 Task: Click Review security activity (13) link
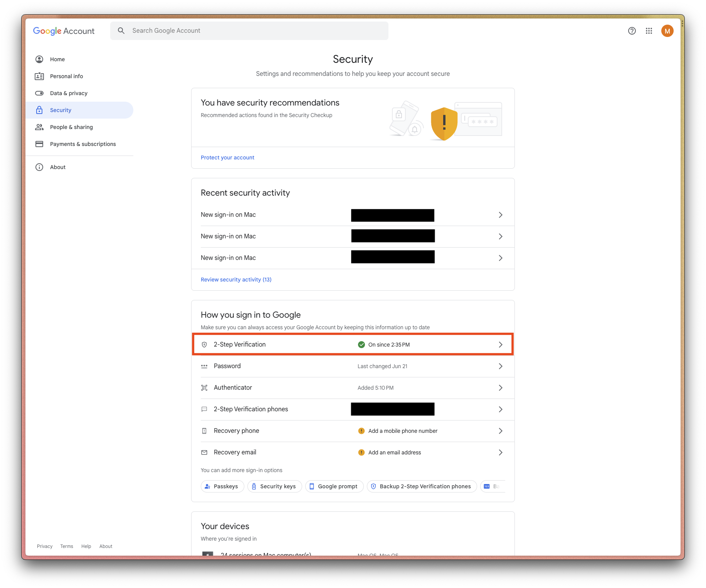coord(236,280)
